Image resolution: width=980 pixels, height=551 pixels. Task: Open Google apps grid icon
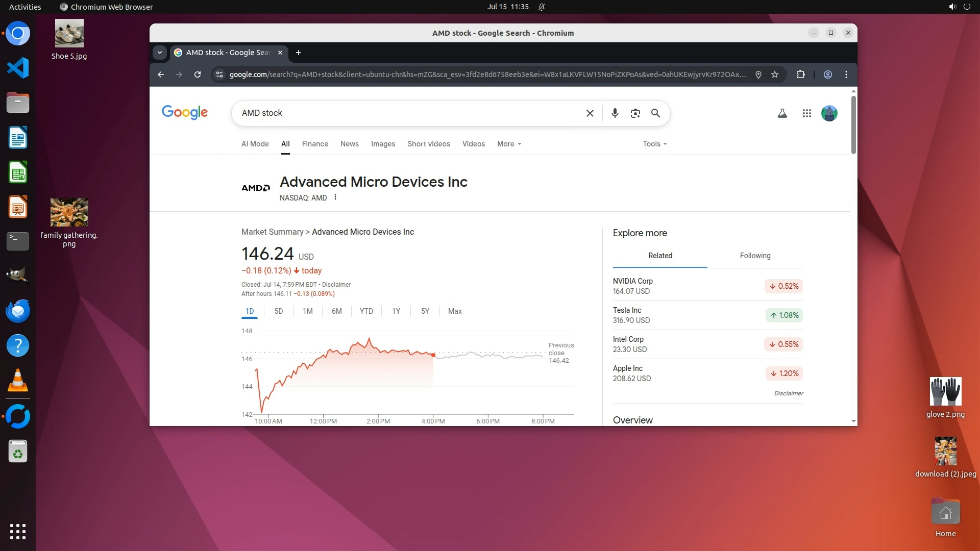point(806,113)
